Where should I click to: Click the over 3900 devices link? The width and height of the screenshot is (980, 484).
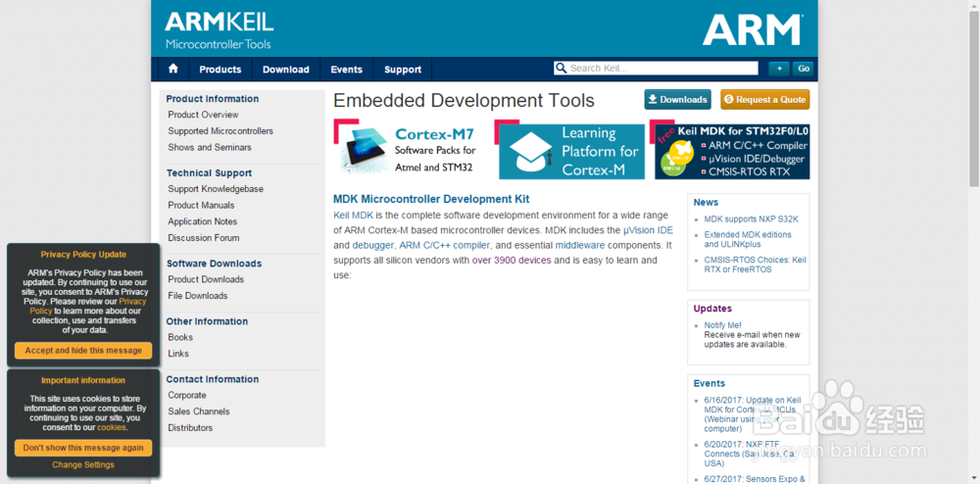(512, 260)
